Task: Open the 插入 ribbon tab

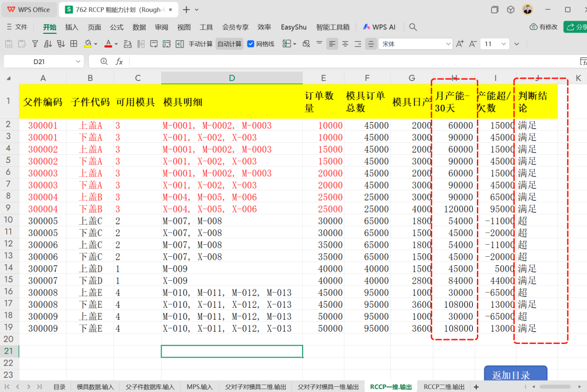Action: pos(72,27)
